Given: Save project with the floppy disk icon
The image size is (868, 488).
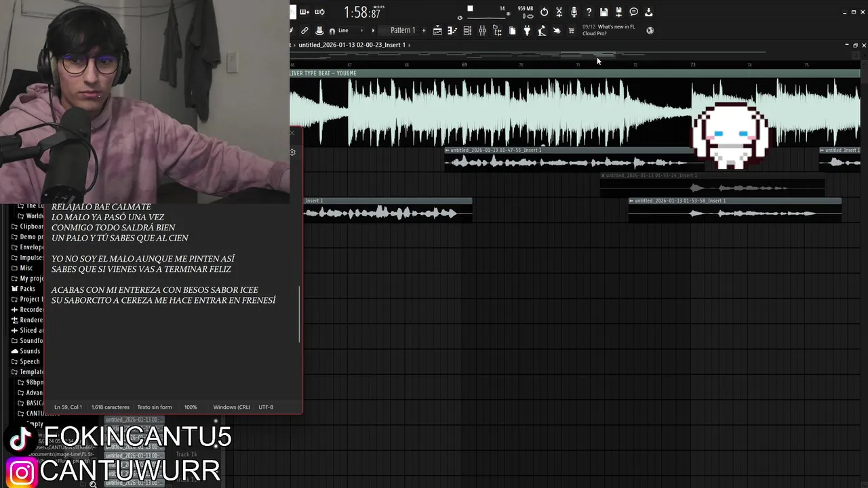Looking at the screenshot, I should (604, 12).
